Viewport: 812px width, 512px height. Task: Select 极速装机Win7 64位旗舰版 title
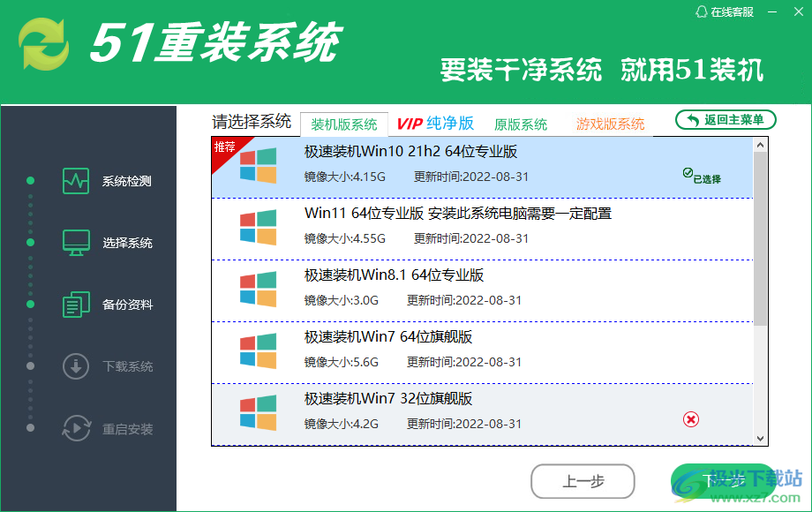[x=388, y=337]
